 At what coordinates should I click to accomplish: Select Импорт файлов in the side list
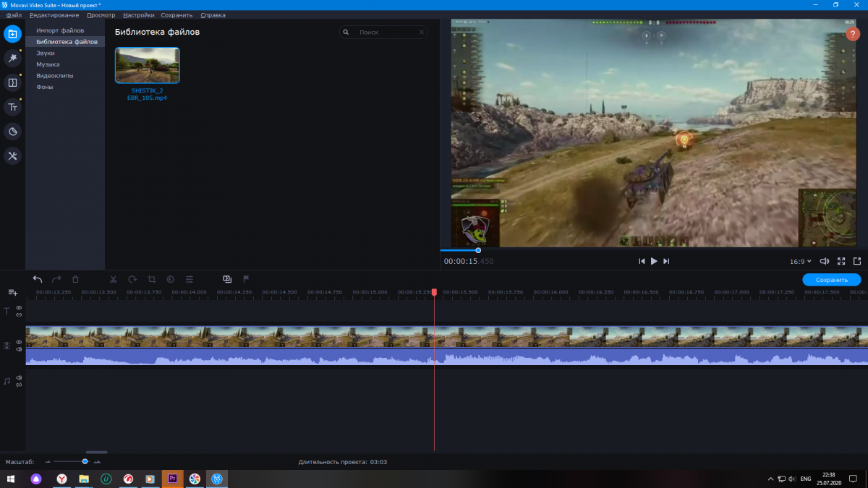point(60,30)
